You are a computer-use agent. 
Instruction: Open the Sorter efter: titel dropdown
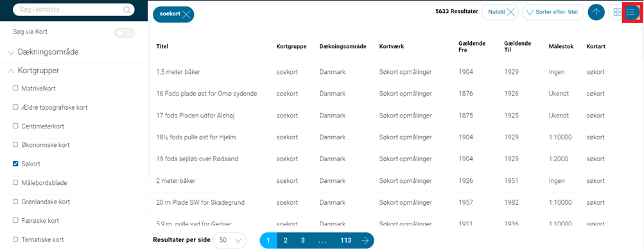[x=553, y=12]
